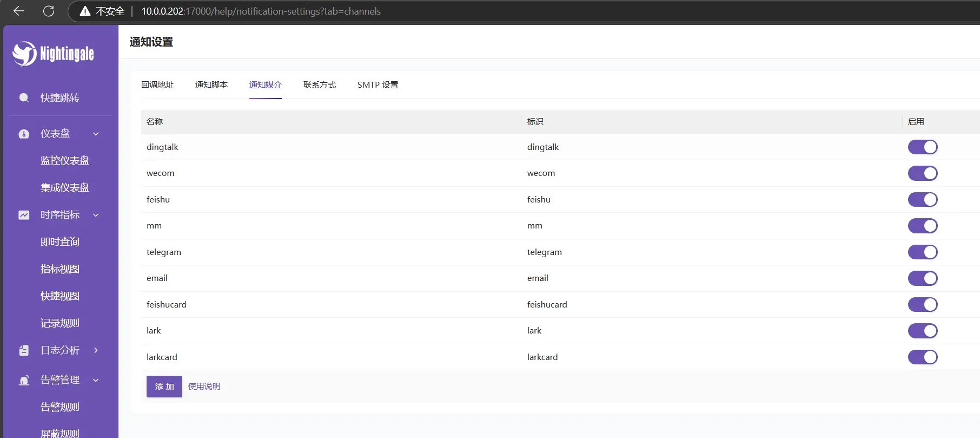
Task: Open the 使用说明 link
Action: tap(204, 387)
